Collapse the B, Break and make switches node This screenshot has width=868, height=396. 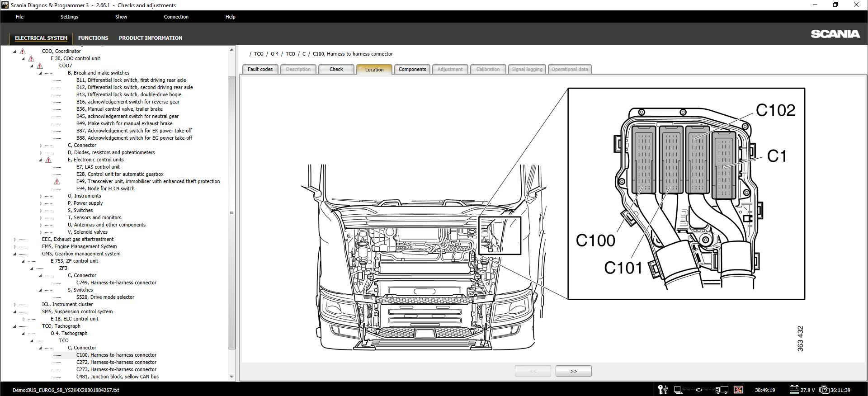click(40, 73)
